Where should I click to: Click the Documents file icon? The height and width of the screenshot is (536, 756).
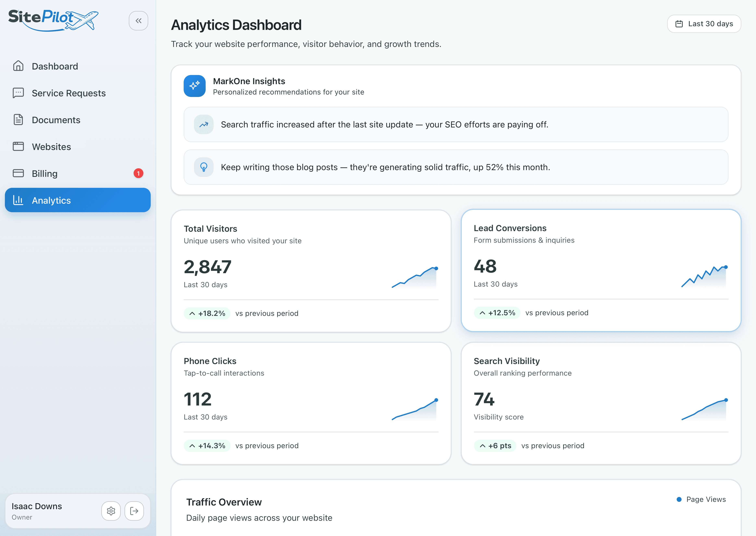point(19,120)
